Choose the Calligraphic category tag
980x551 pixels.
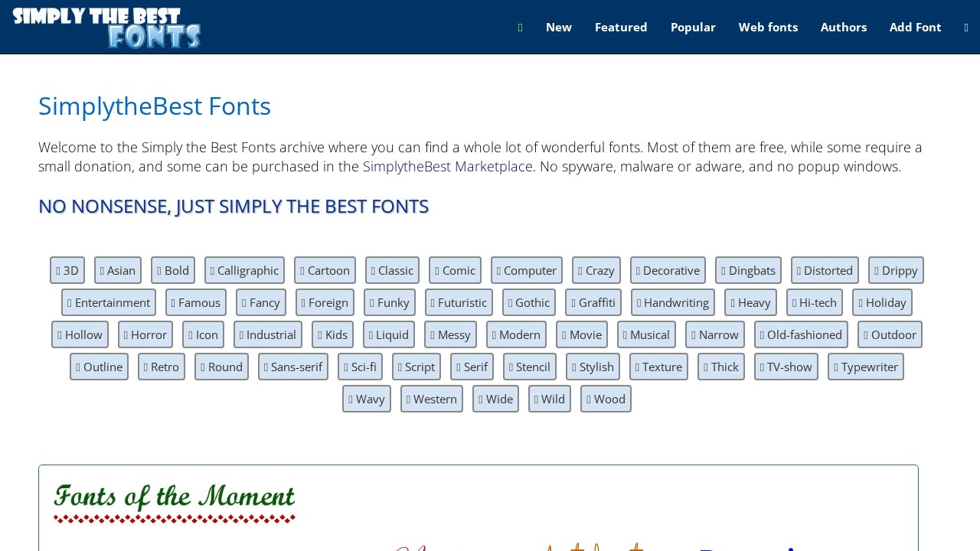(244, 270)
